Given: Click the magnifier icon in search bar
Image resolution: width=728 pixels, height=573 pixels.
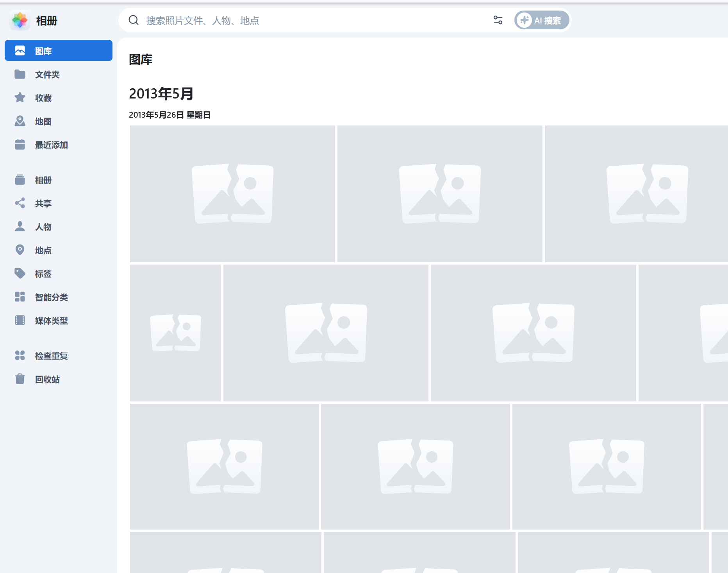Looking at the screenshot, I should [134, 20].
